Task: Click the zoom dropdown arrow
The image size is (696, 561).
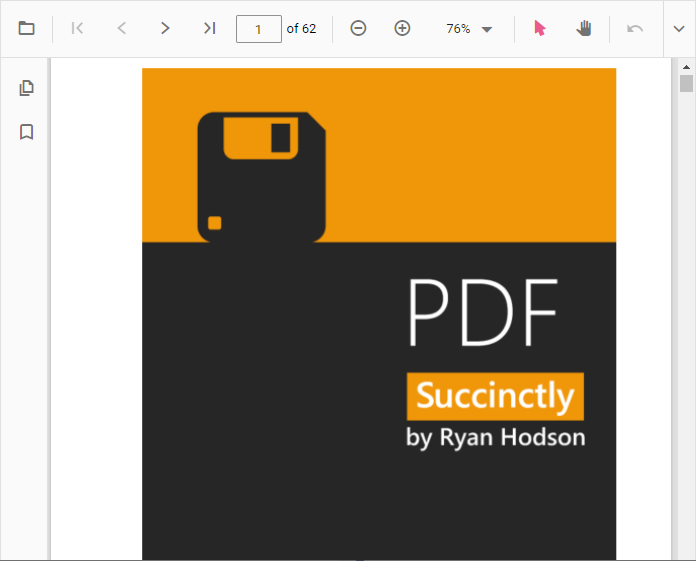Action: point(487,29)
